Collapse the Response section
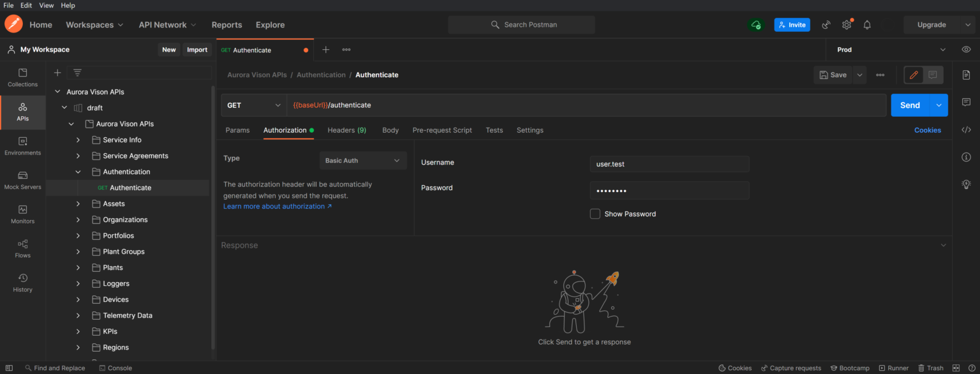 coord(943,244)
